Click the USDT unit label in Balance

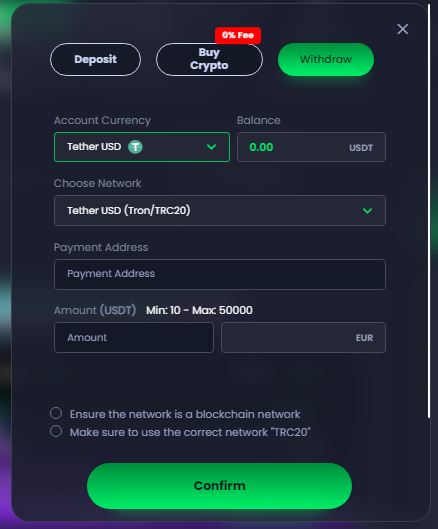point(361,148)
